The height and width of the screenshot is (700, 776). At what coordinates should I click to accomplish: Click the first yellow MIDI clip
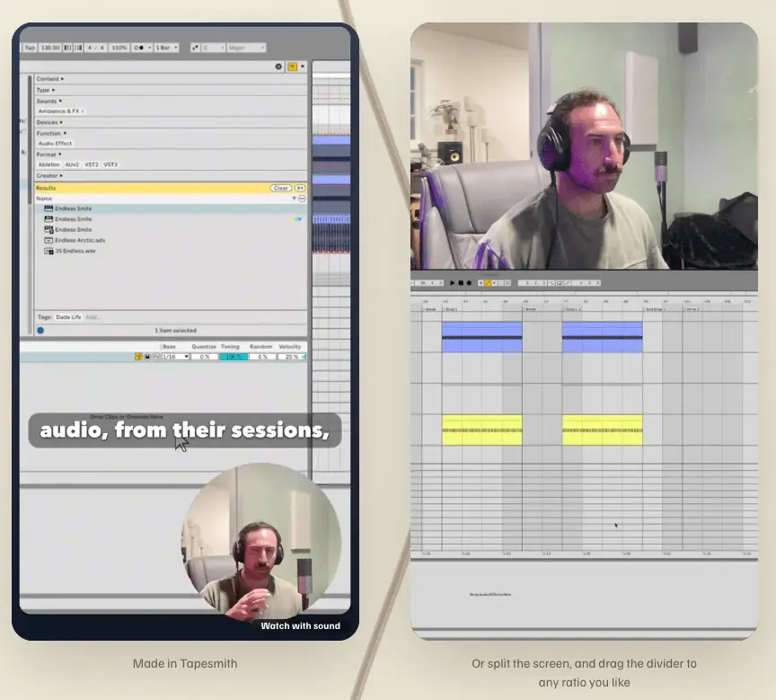click(x=482, y=430)
